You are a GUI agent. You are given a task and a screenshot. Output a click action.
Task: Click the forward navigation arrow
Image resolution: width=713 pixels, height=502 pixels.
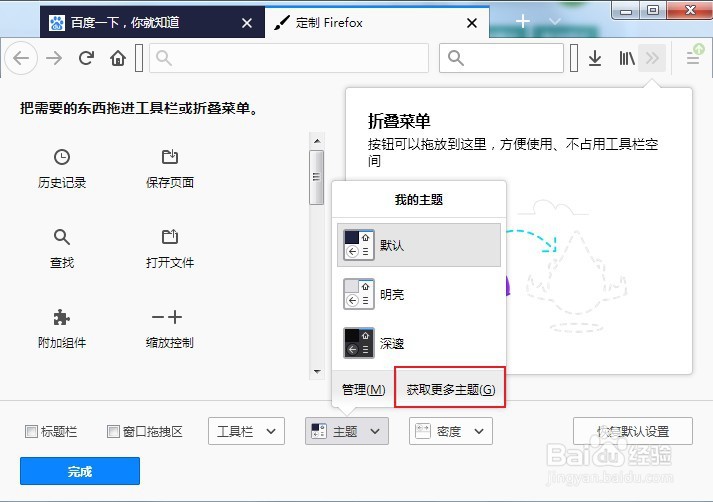coord(54,58)
